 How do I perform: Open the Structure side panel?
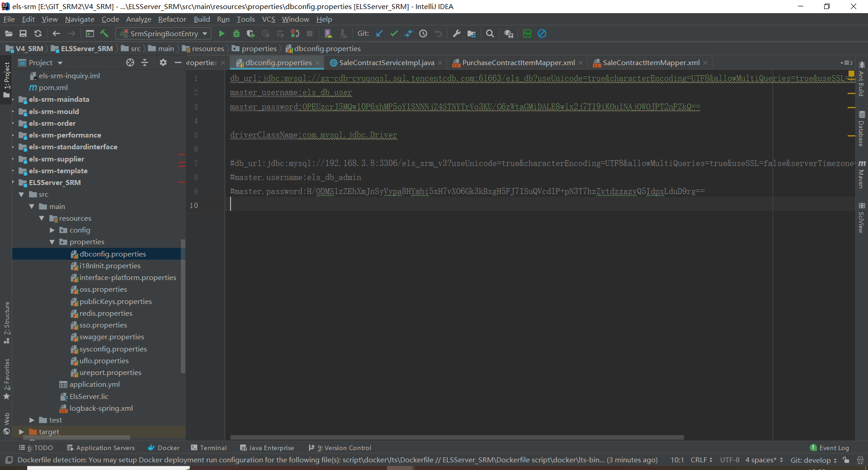(6, 322)
